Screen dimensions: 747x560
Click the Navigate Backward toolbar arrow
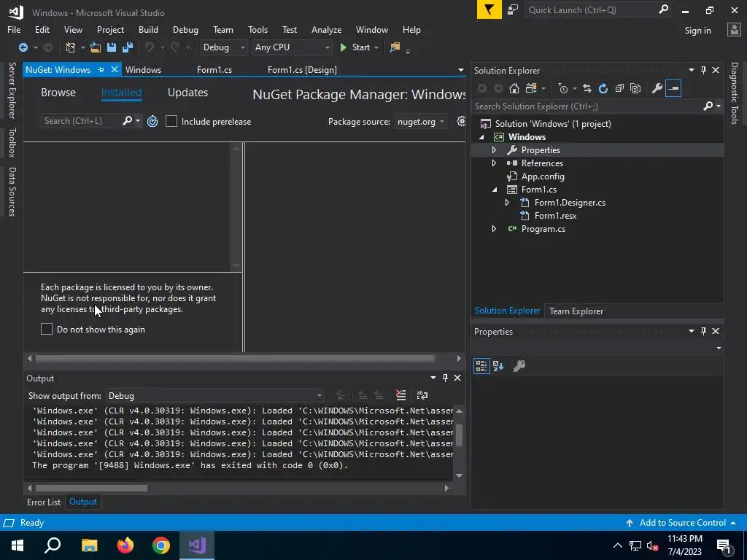pyautogui.click(x=23, y=47)
